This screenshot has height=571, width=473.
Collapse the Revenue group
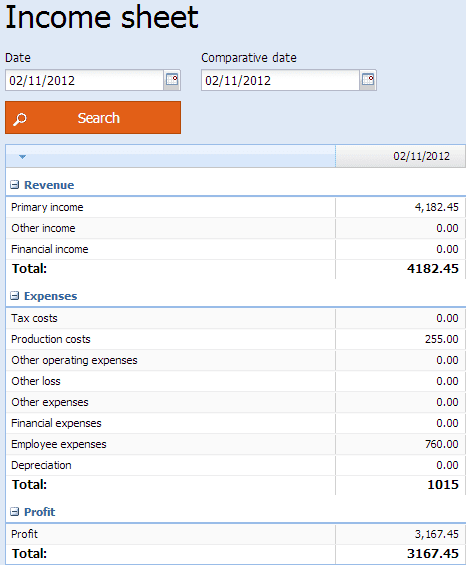point(14,185)
